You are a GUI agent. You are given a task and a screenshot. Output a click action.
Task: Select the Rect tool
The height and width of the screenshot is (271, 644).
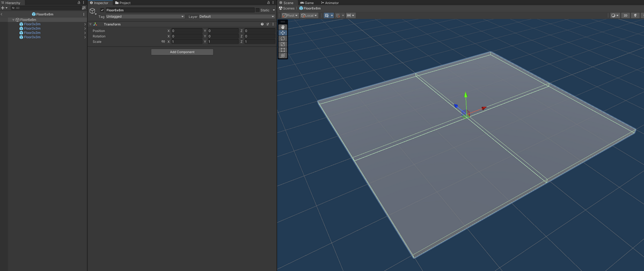point(283,50)
